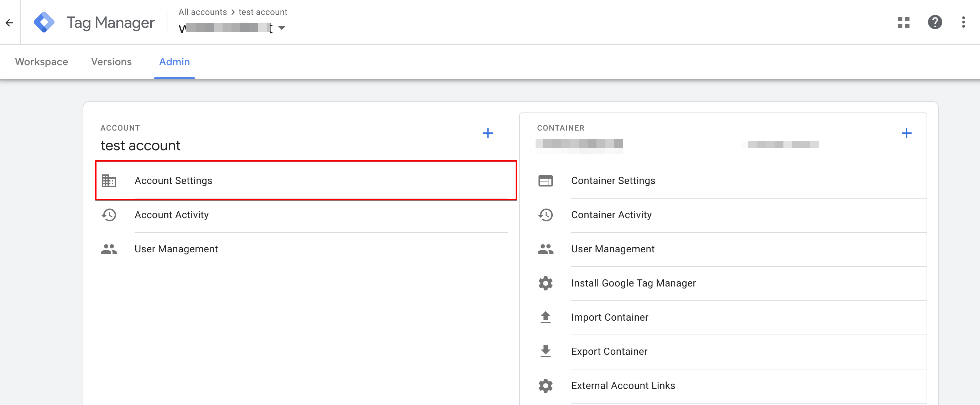The height and width of the screenshot is (405, 980).
Task: Switch to the Workspace tab
Action: pos(41,62)
